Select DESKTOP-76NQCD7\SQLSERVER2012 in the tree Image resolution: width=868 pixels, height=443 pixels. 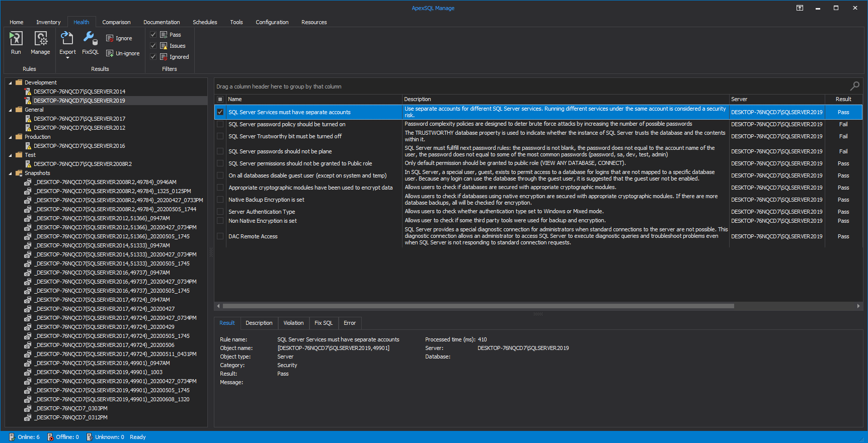80,128
